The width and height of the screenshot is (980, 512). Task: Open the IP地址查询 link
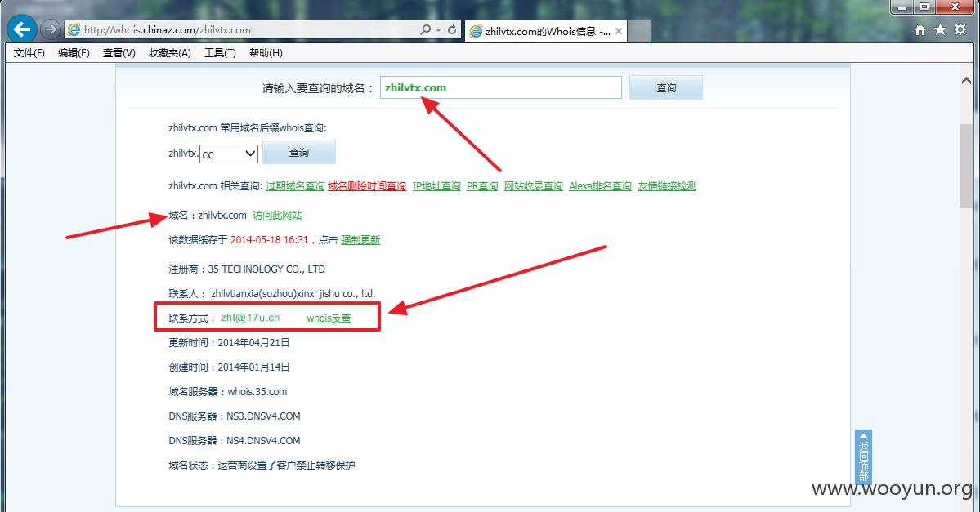436,186
